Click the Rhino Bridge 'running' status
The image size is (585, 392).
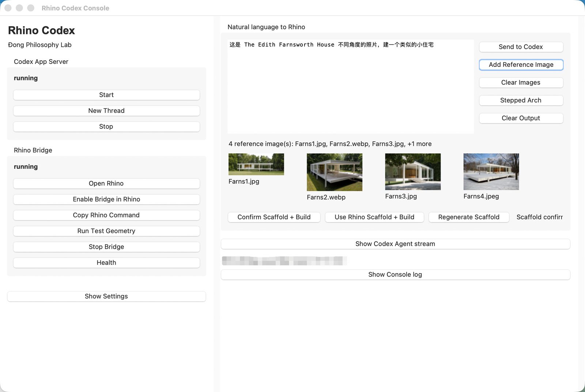tap(26, 167)
